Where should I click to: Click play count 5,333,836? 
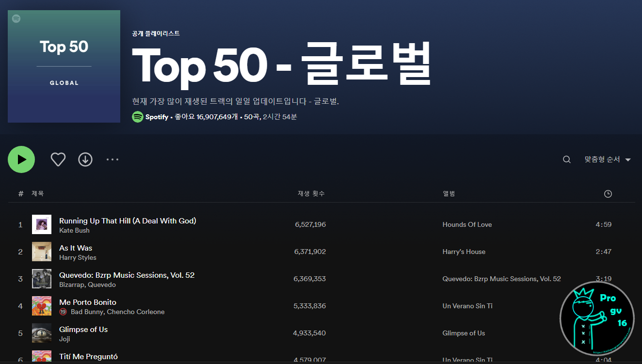[x=310, y=306]
